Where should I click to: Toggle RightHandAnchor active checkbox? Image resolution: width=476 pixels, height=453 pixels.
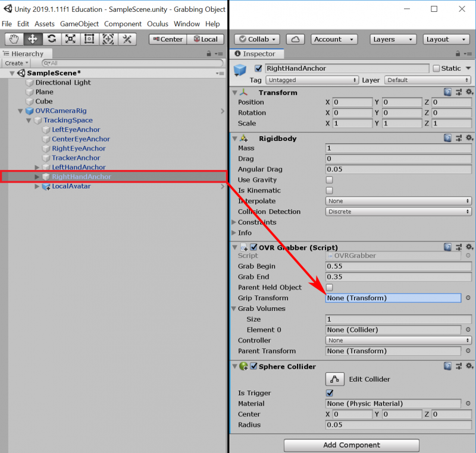tap(258, 68)
